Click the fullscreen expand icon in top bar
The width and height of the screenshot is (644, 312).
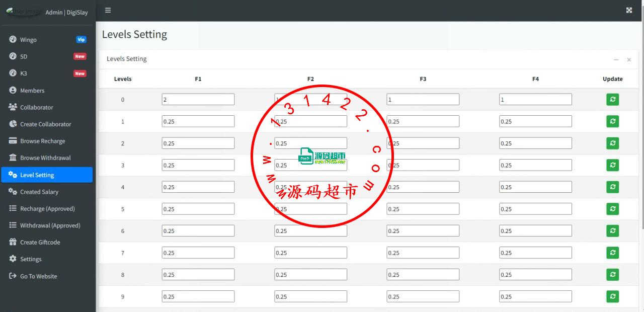click(629, 10)
